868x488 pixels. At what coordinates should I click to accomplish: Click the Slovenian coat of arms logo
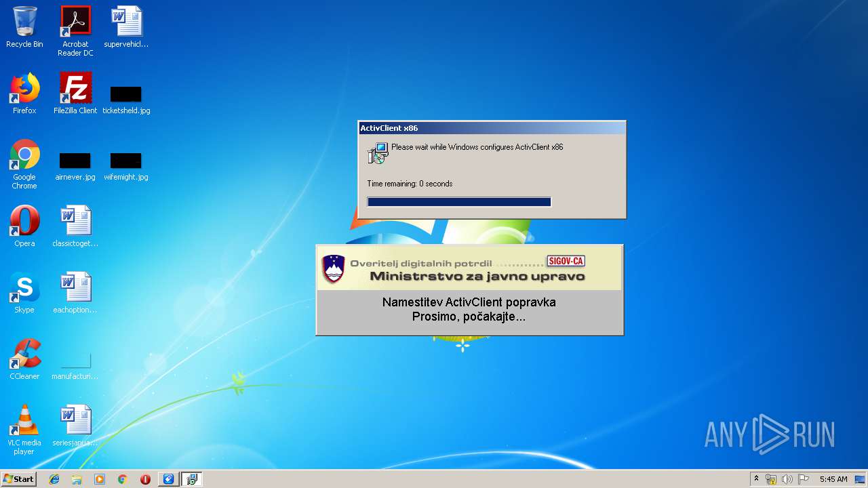tap(334, 269)
